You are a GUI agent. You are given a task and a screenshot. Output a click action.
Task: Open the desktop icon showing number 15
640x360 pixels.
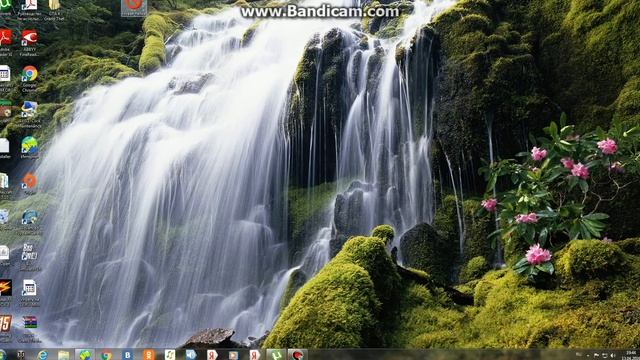click(5, 328)
